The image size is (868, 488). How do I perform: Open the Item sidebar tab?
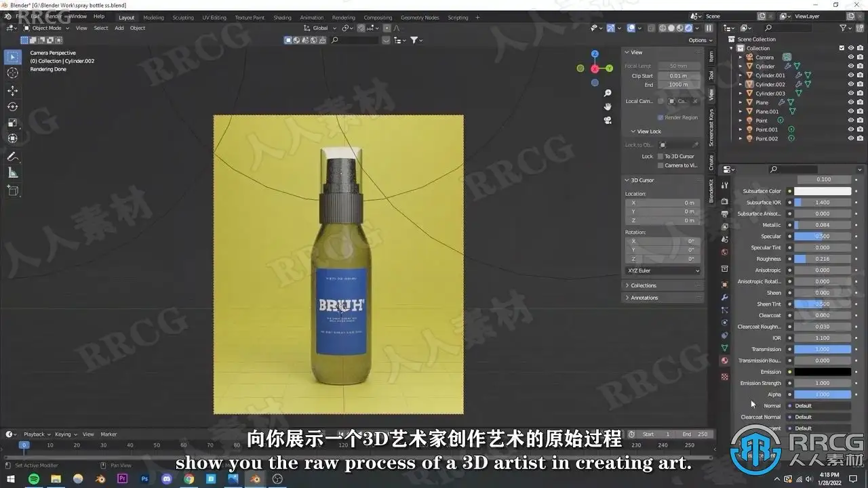[x=711, y=56]
